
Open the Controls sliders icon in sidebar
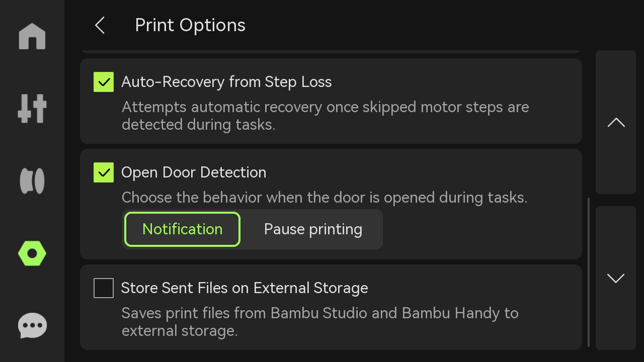tap(32, 108)
